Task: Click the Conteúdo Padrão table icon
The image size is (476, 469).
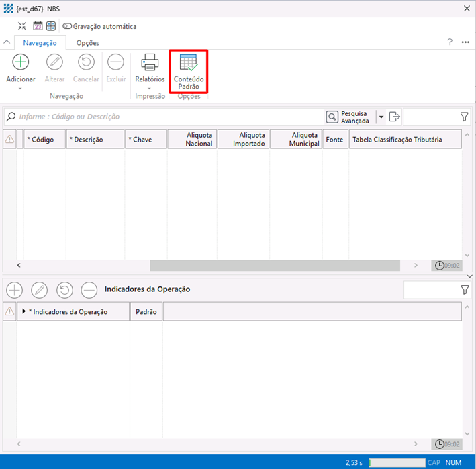Action: (x=189, y=62)
